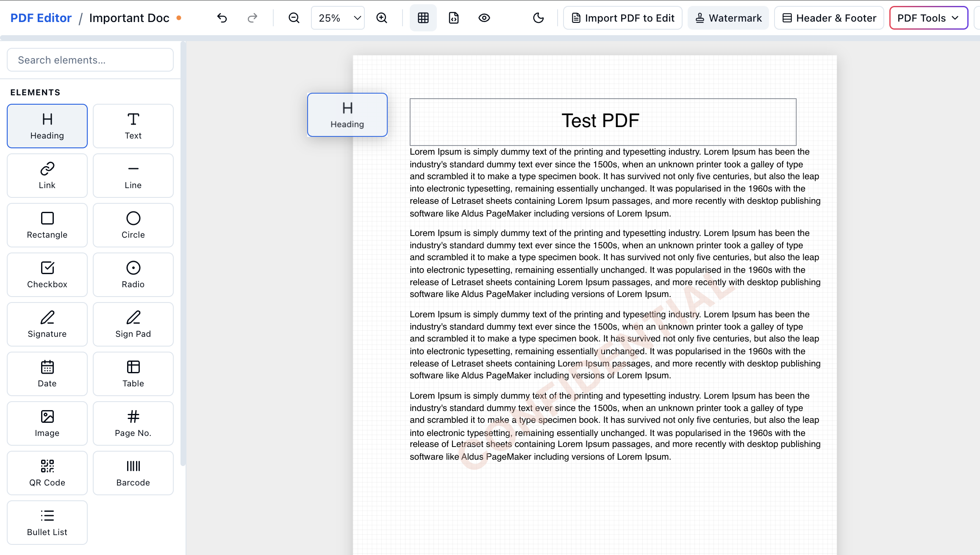This screenshot has width=980, height=555.
Task: Enable the preview eye mode
Action: [484, 17]
